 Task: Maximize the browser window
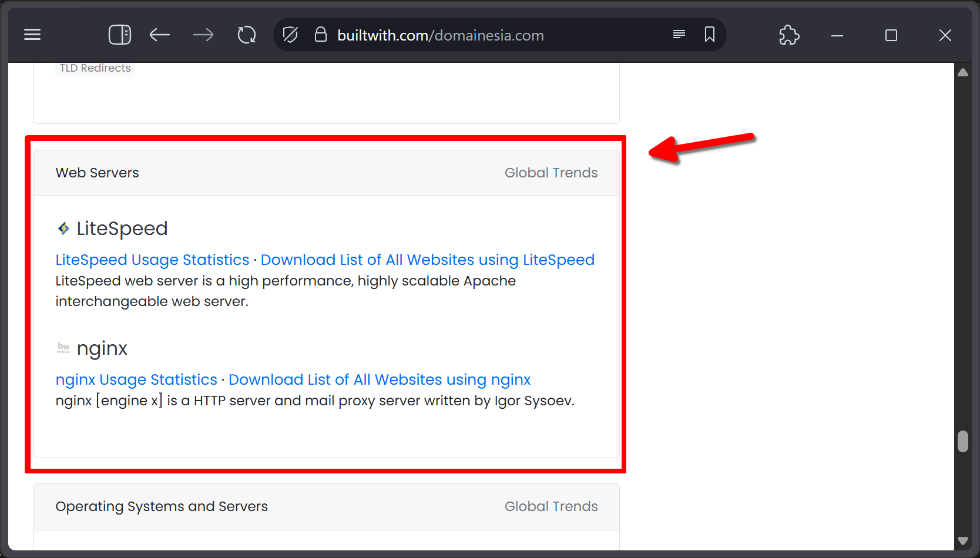pyautogui.click(x=891, y=35)
